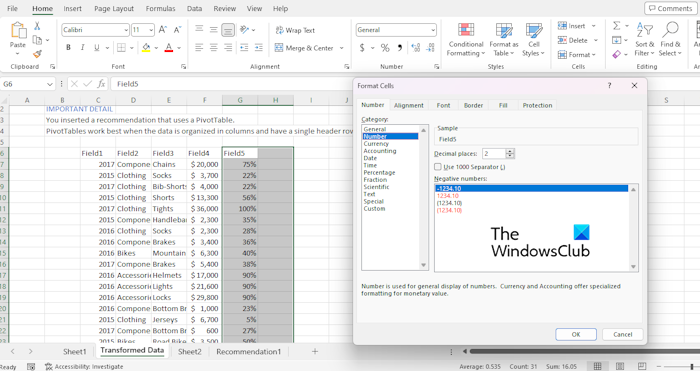Switch to Protection tab in Format Cells
Viewport: 700px width, 371px height.
[537, 105]
